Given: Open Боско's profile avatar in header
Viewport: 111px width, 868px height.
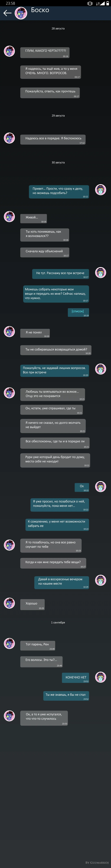Looking at the screenshot, I should (x=21, y=13).
